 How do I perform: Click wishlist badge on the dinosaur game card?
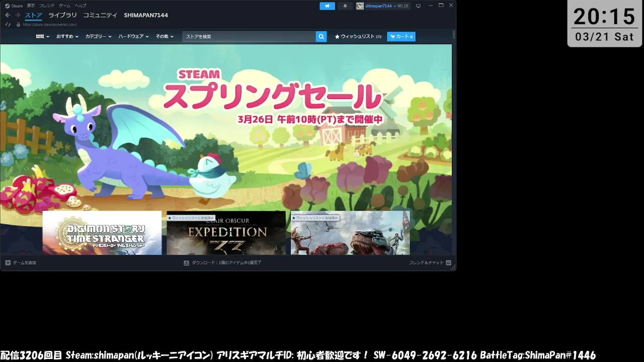click(x=315, y=218)
